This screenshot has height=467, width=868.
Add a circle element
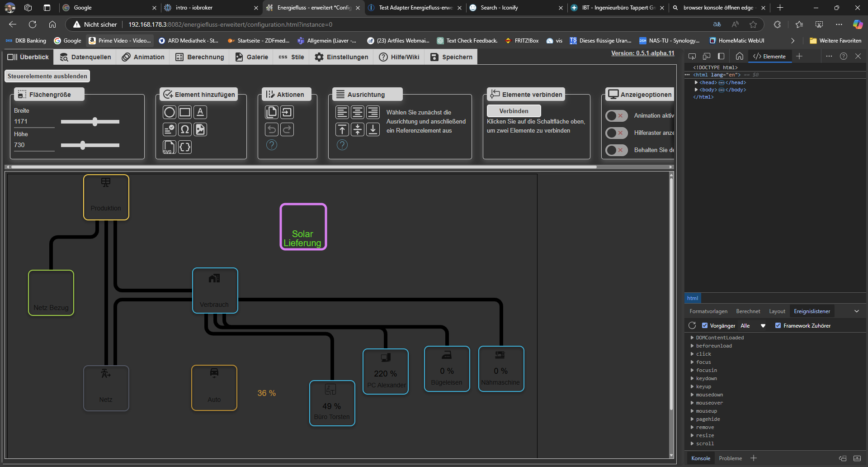pyautogui.click(x=170, y=112)
